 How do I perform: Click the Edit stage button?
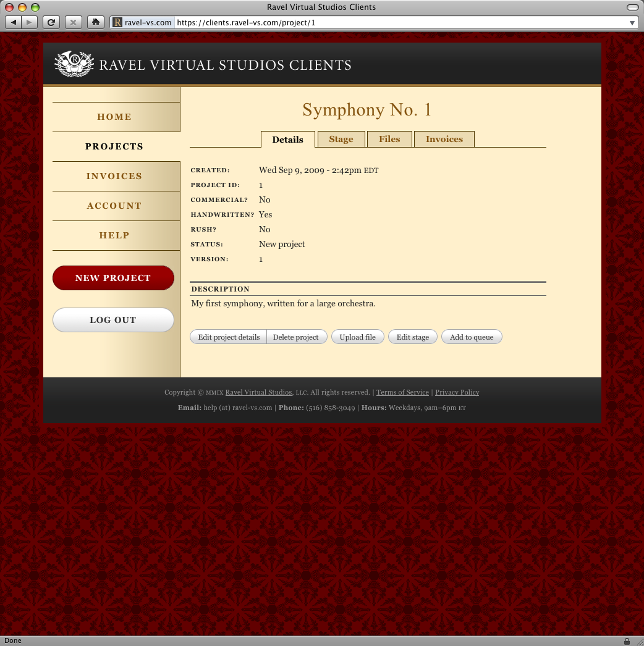point(412,337)
